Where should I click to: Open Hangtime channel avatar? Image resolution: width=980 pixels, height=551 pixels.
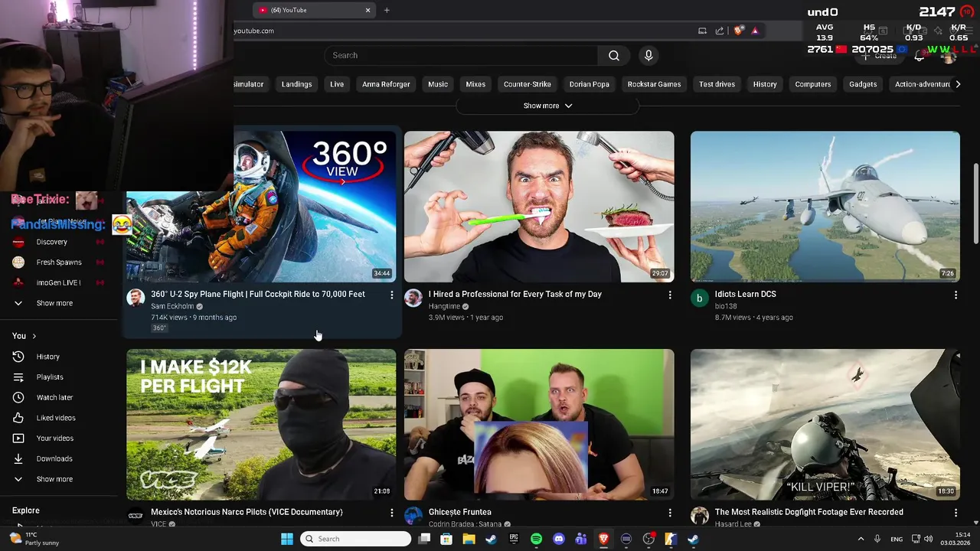[413, 298]
